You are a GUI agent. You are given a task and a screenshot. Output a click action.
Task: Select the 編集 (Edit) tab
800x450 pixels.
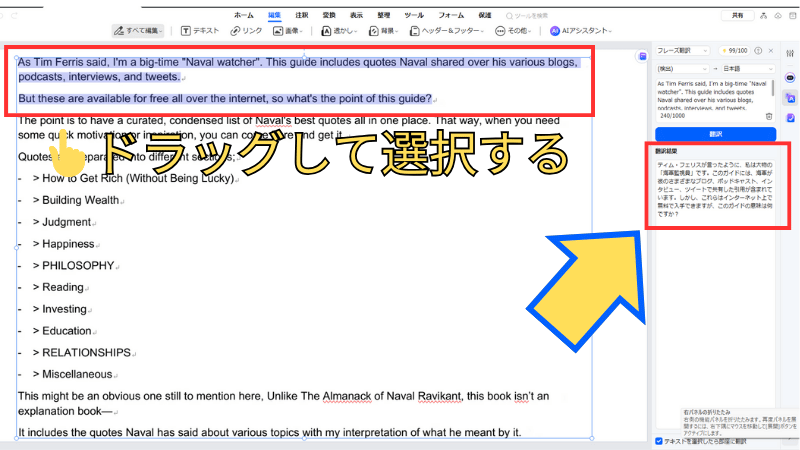tap(274, 15)
